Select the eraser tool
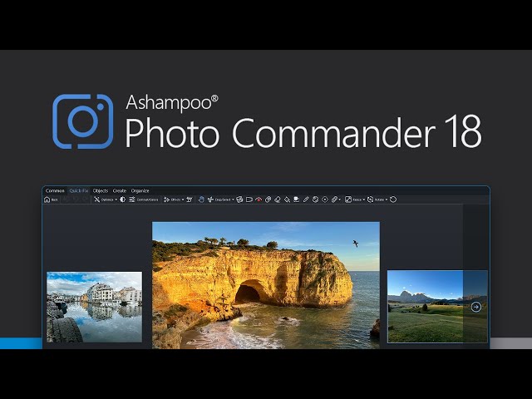532x399 pixels. (x=278, y=199)
